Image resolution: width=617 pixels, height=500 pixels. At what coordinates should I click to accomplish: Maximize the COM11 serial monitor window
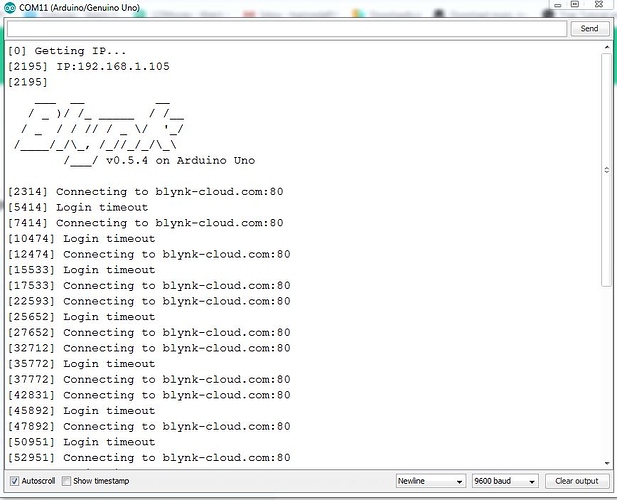[x=575, y=4]
